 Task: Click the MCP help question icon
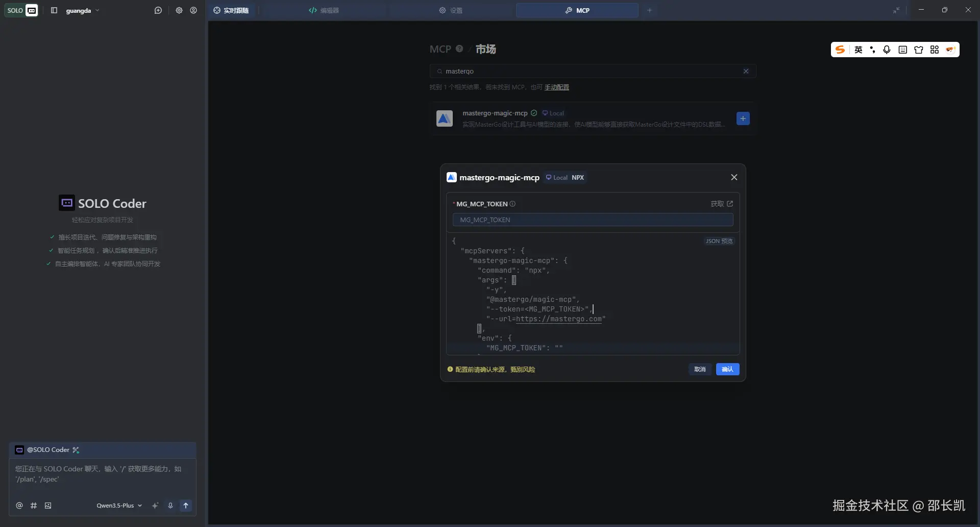tap(459, 49)
